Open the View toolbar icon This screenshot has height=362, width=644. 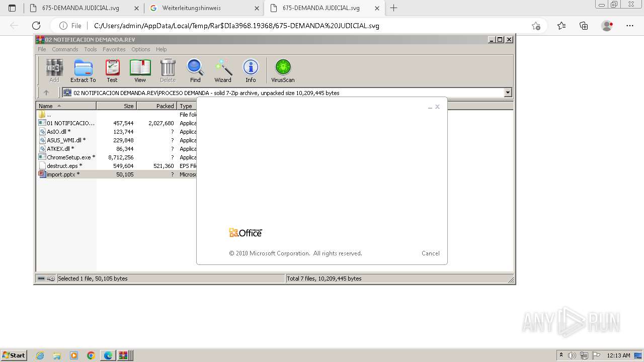click(140, 70)
